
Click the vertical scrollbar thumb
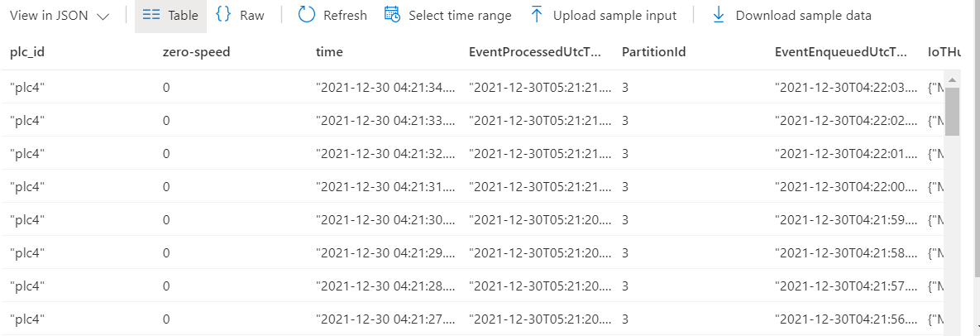click(952, 112)
